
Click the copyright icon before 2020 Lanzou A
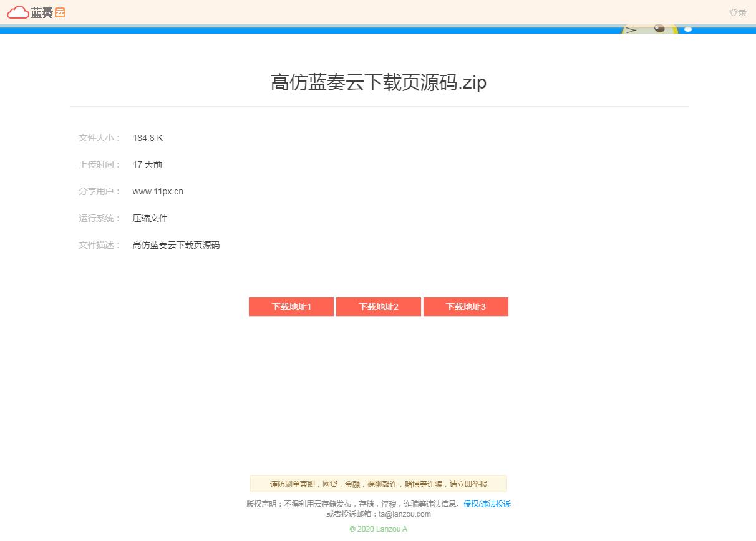[x=352, y=529]
